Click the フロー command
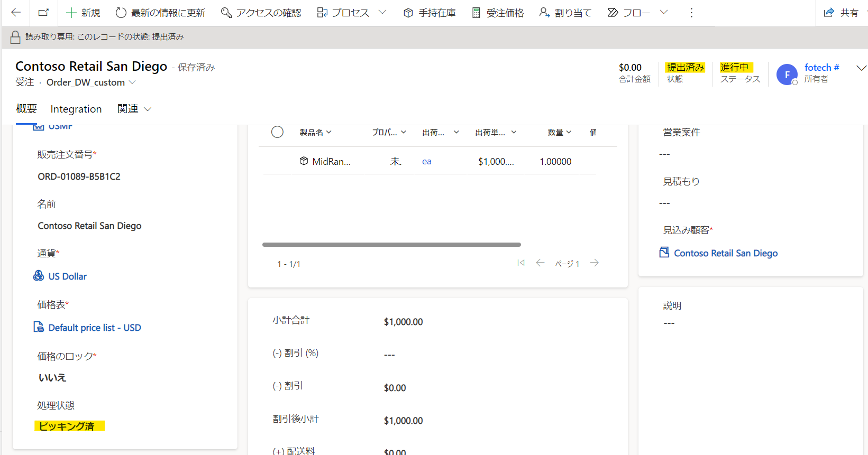The height and width of the screenshot is (455, 868). (629, 13)
